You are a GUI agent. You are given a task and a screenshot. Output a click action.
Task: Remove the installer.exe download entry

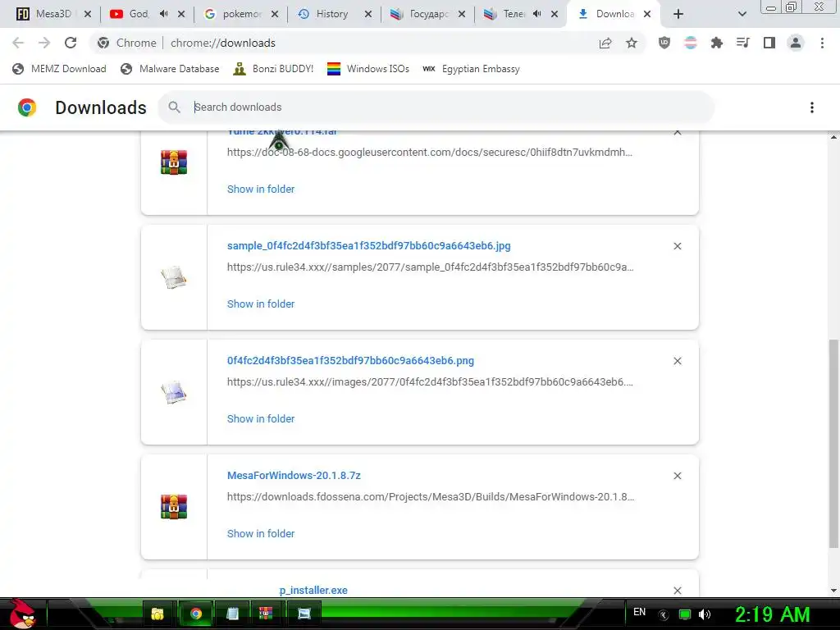(678, 591)
